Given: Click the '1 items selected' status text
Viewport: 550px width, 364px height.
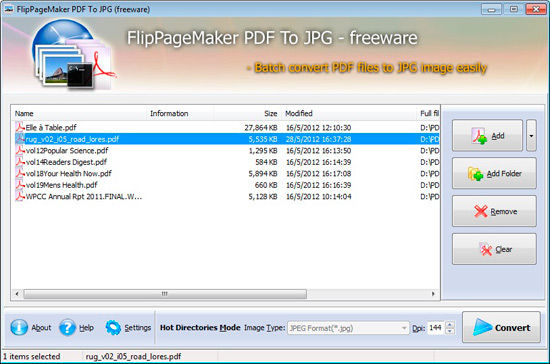Looking at the screenshot, I should (32, 357).
